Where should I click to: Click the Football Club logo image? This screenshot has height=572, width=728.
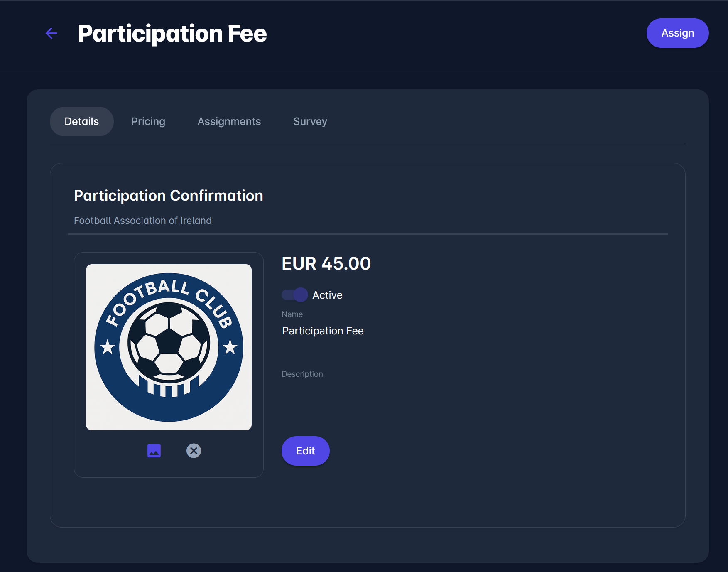click(x=169, y=347)
